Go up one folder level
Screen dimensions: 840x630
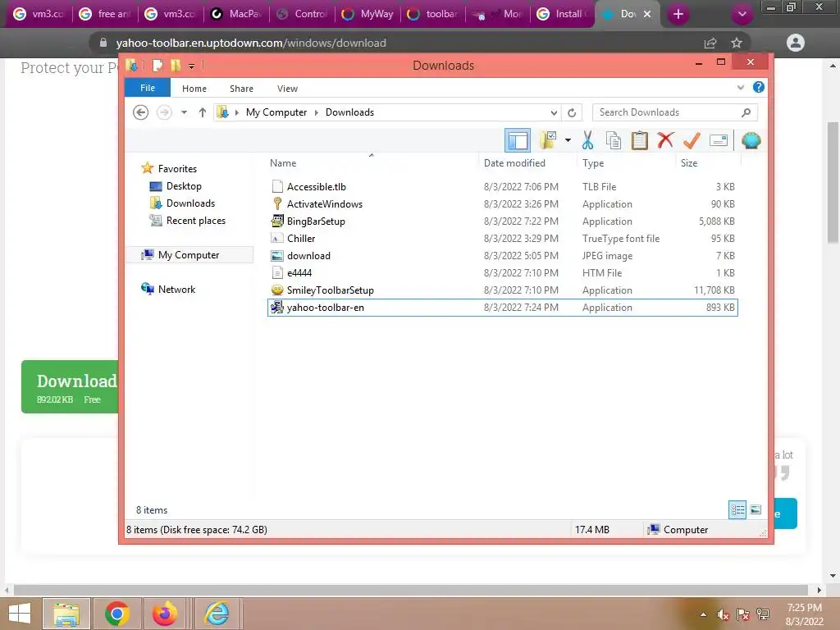[x=202, y=112]
